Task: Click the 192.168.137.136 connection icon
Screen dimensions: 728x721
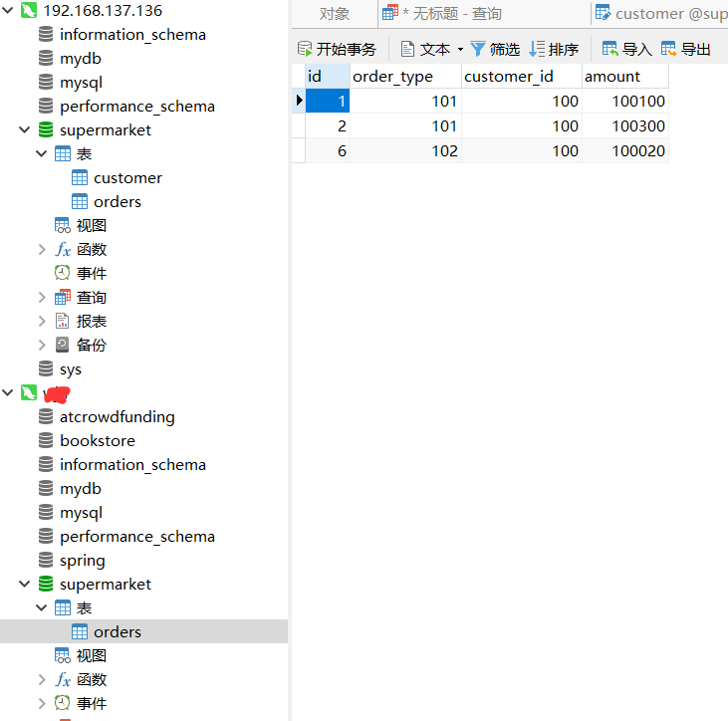Action: point(29,10)
